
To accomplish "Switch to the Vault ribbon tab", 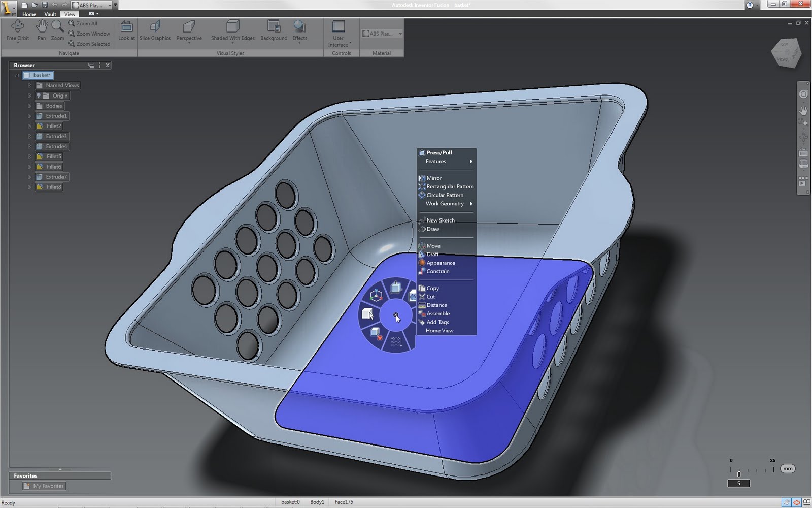I will pyautogui.click(x=50, y=14).
